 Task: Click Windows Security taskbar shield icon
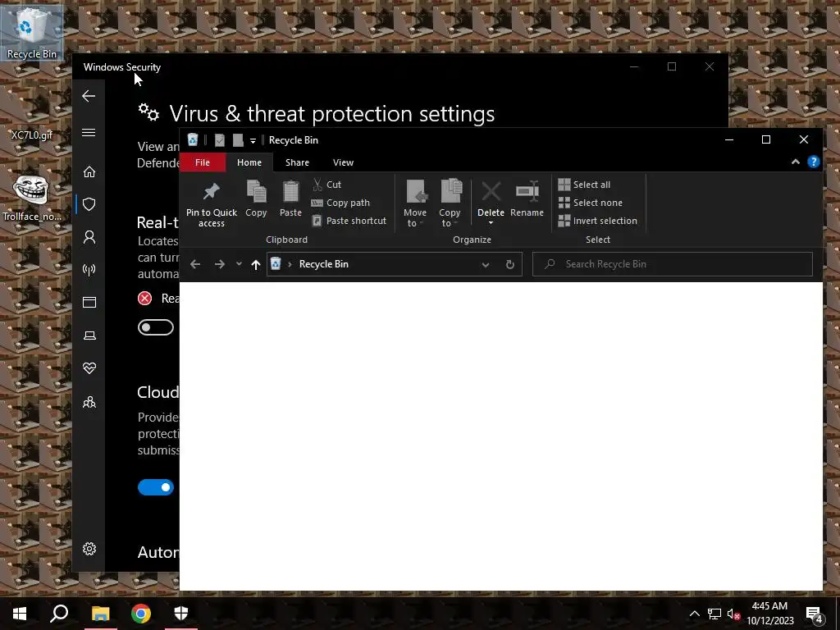click(x=181, y=614)
